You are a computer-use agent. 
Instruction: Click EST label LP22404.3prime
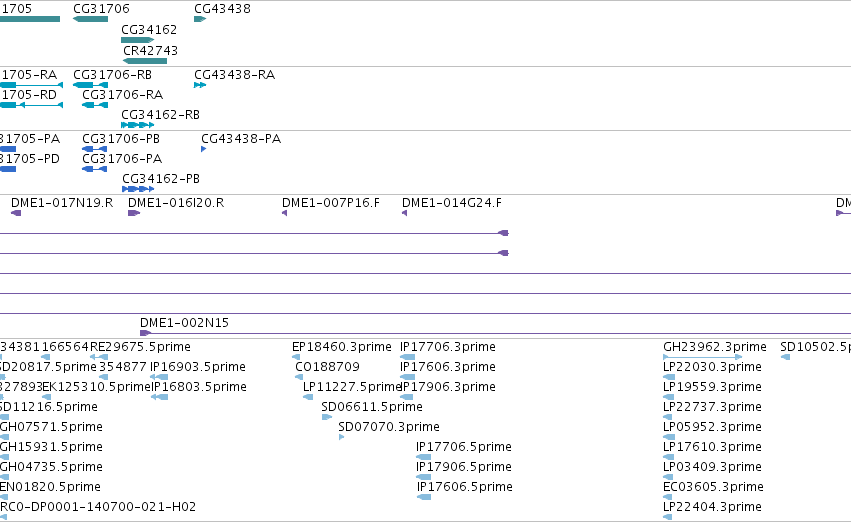(712, 507)
